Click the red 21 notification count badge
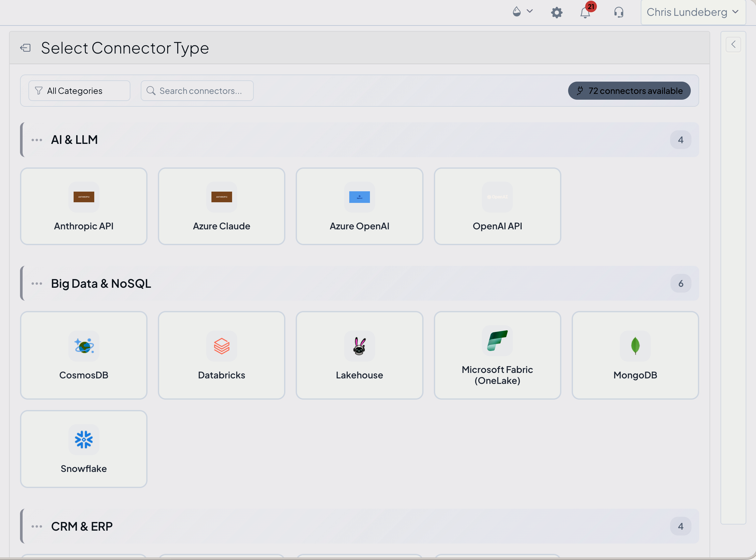756x560 pixels. point(591,6)
